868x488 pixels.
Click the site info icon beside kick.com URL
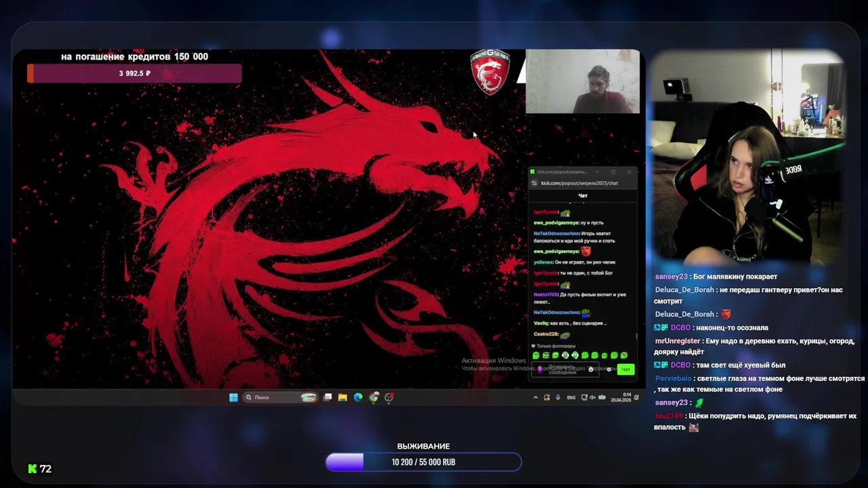click(534, 183)
